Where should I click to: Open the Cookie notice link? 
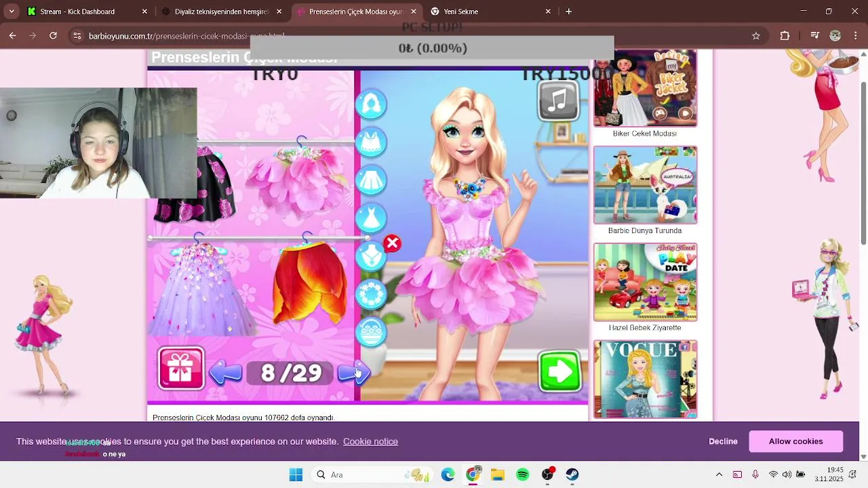coord(370,441)
